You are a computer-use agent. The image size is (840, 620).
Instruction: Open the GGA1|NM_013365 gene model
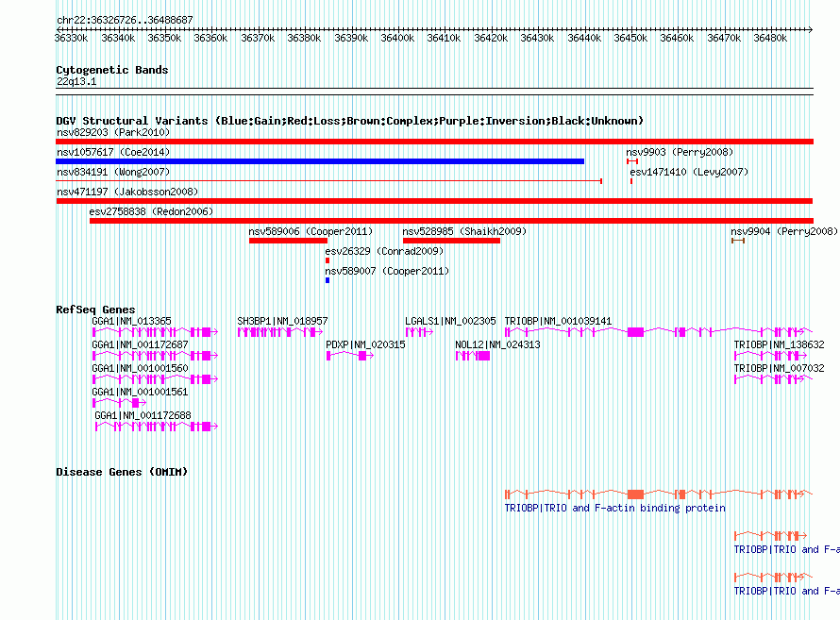tap(156, 332)
